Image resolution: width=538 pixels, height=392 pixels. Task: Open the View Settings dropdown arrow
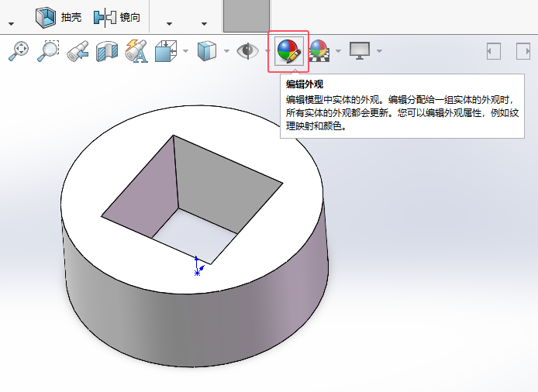coord(379,51)
